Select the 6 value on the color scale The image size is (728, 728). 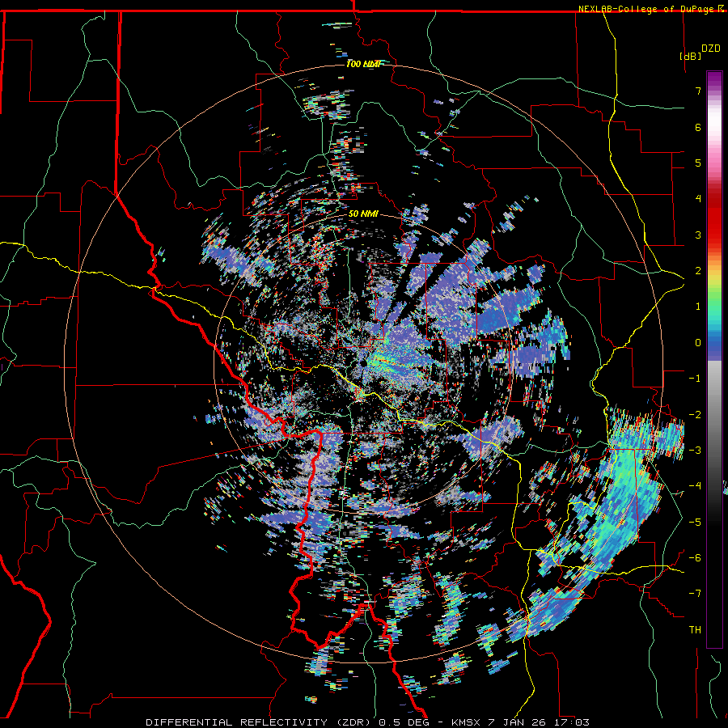pyautogui.click(x=698, y=127)
